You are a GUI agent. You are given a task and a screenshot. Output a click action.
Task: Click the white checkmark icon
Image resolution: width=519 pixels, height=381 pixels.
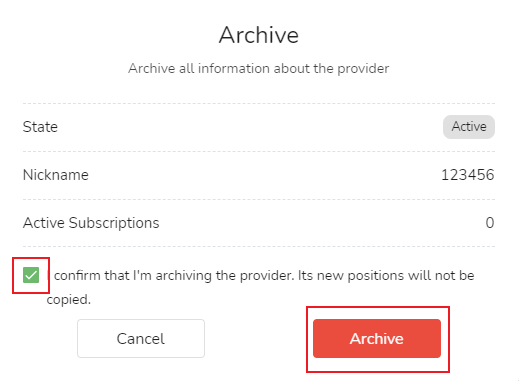coord(31,275)
